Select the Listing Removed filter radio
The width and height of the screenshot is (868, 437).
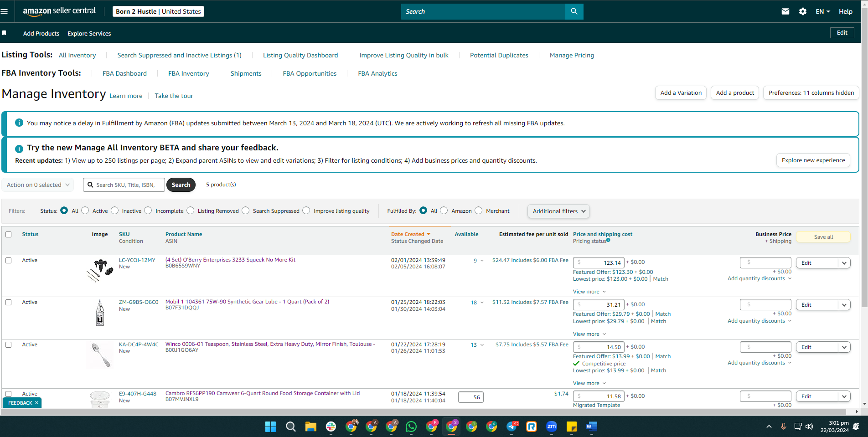pos(191,211)
